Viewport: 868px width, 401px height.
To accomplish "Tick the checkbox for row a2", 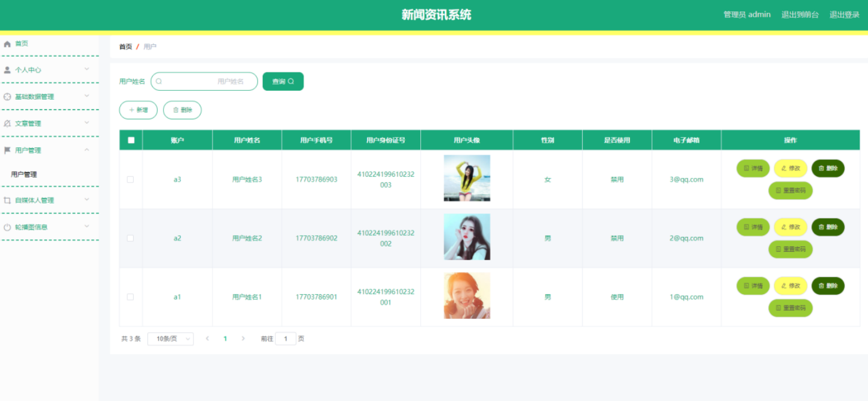I will click(130, 238).
